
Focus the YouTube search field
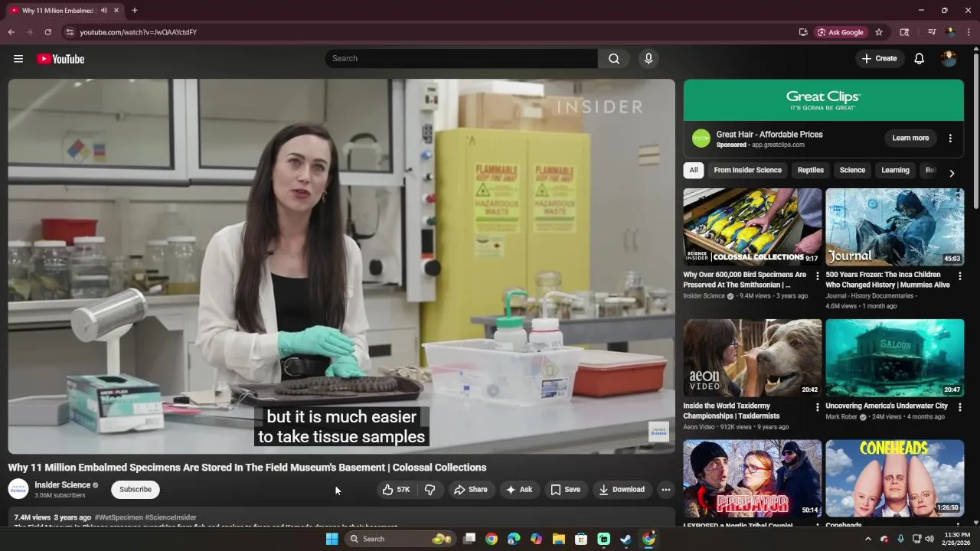462,59
